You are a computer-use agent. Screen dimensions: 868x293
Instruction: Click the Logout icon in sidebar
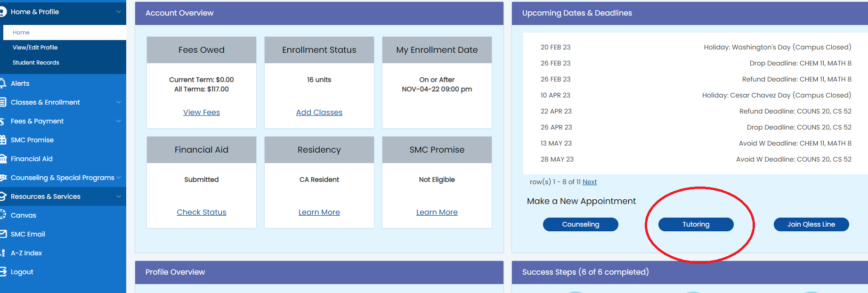[3, 272]
